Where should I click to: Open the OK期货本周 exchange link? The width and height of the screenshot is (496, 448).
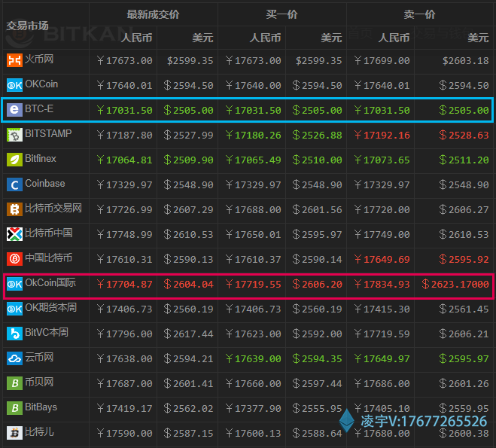(50, 308)
